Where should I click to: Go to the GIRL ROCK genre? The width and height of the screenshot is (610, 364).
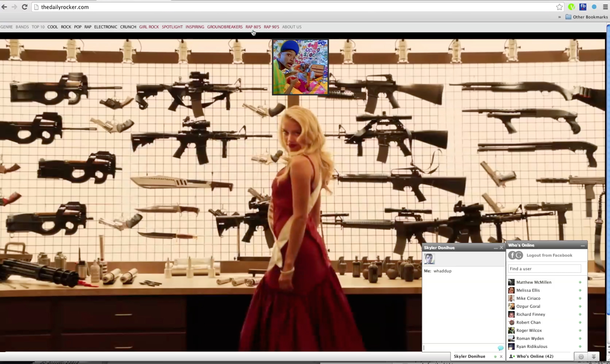click(x=149, y=27)
